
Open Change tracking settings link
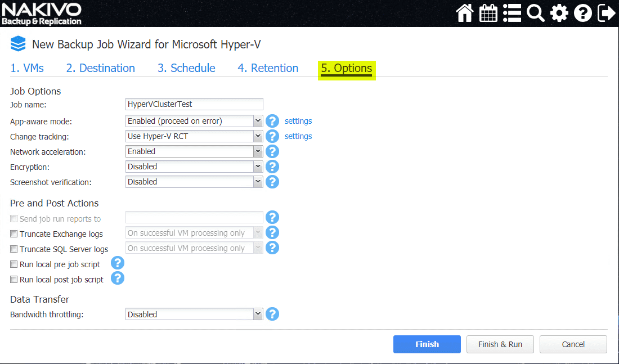(x=298, y=136)
